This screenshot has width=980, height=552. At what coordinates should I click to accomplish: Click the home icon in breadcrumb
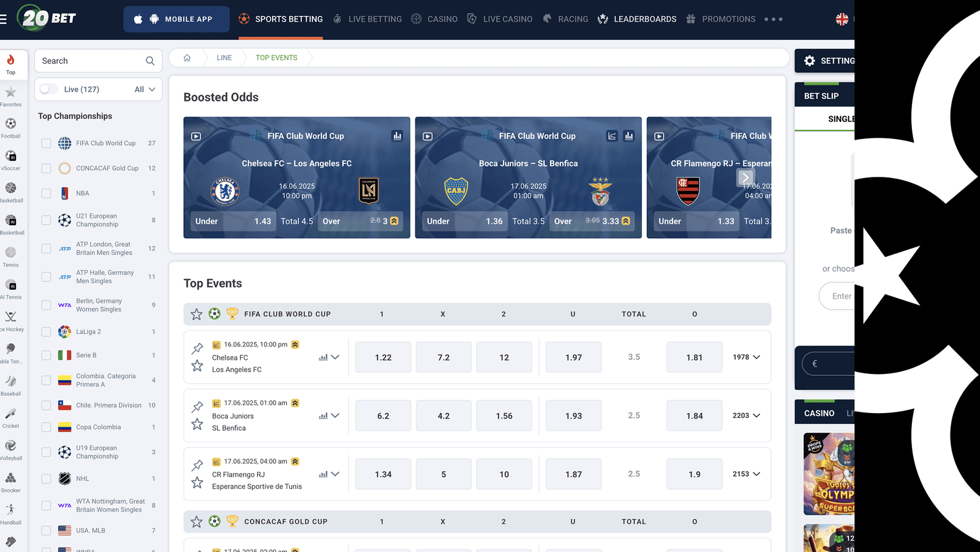tap(187, 58)
